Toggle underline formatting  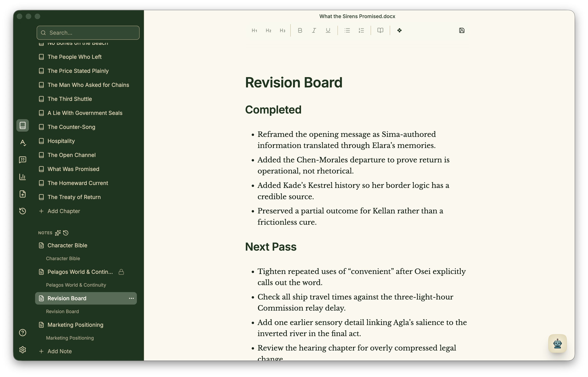click(x=328, y=30)
